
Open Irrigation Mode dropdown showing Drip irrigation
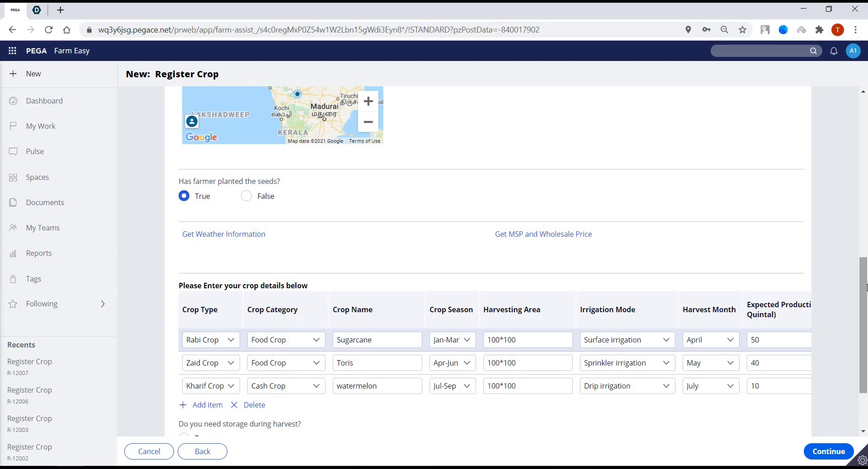627,386
